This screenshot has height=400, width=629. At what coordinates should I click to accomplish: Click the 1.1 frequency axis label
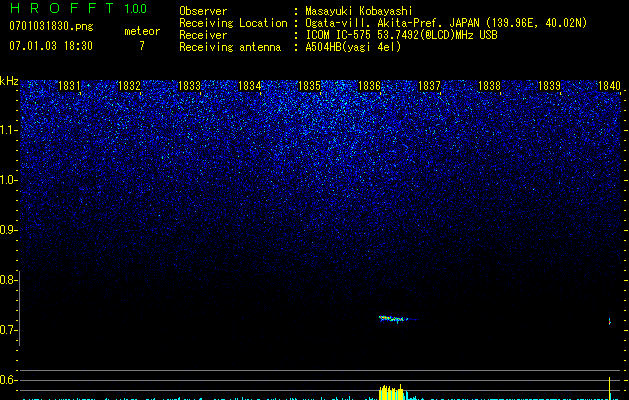tap(8, 130)
